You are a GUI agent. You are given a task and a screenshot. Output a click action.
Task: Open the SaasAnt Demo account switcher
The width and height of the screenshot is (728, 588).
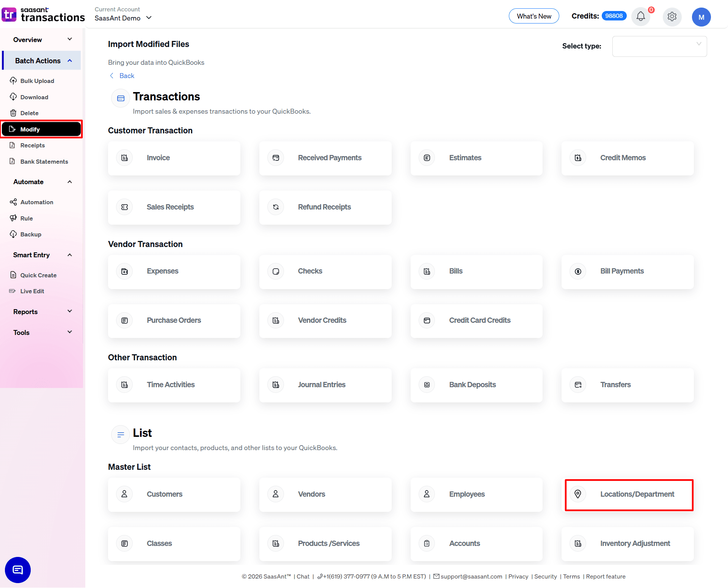pos(123,18)
